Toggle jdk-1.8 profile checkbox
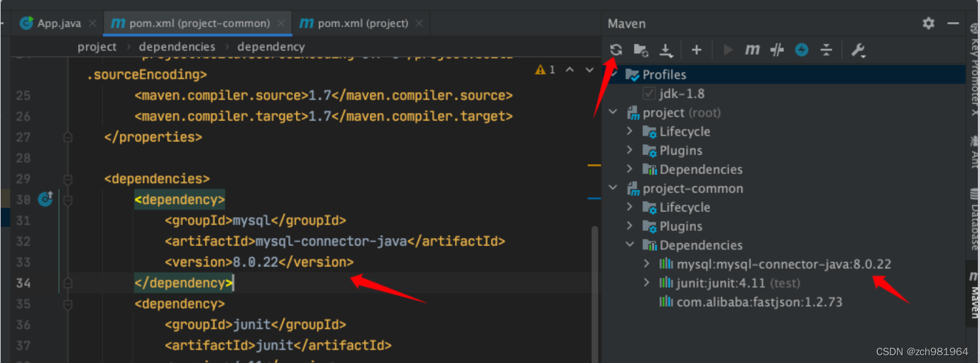 (x=648, y=94)
